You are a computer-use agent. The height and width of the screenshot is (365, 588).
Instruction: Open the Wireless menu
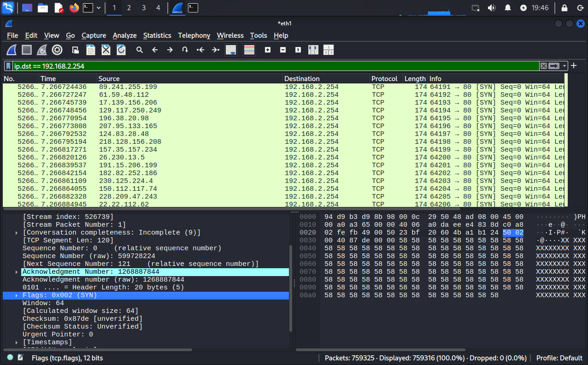(x=230, y=35)
